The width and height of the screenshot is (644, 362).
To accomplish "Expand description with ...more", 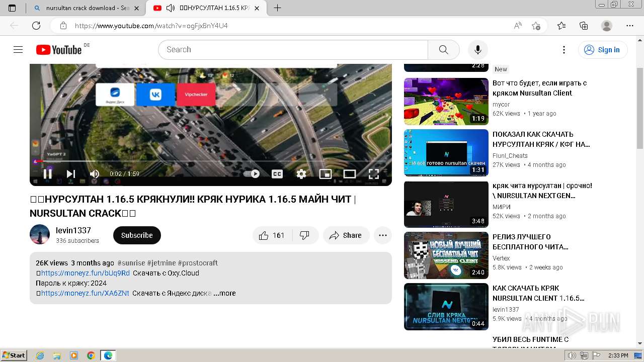I will click(x=224, y=293).
